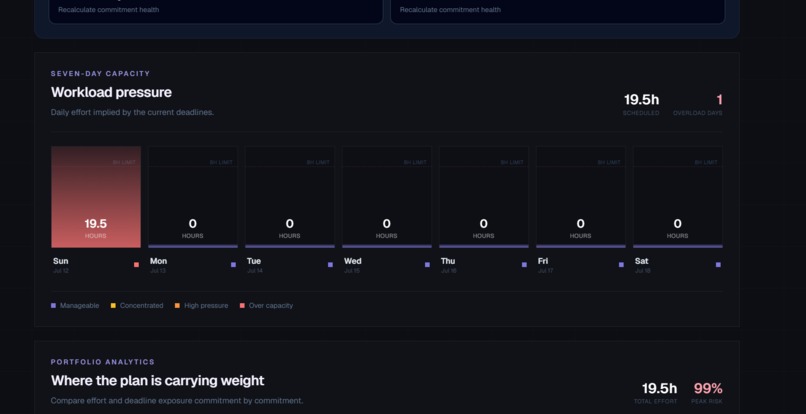The width and height of the screenshot is (806, 414).
Task: Open the Wednesday 0 hours capacity bar
Action: pyautogui.click(x=387, y=197)
